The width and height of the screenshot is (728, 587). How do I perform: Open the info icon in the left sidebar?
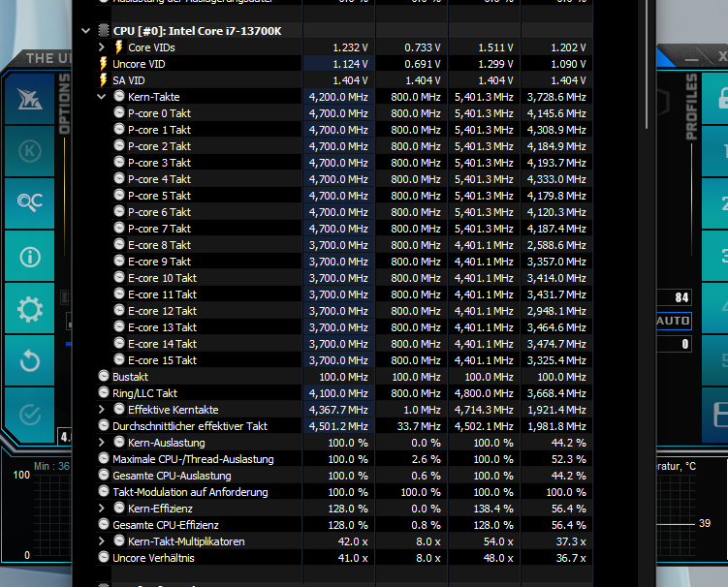tap(30, 257)
